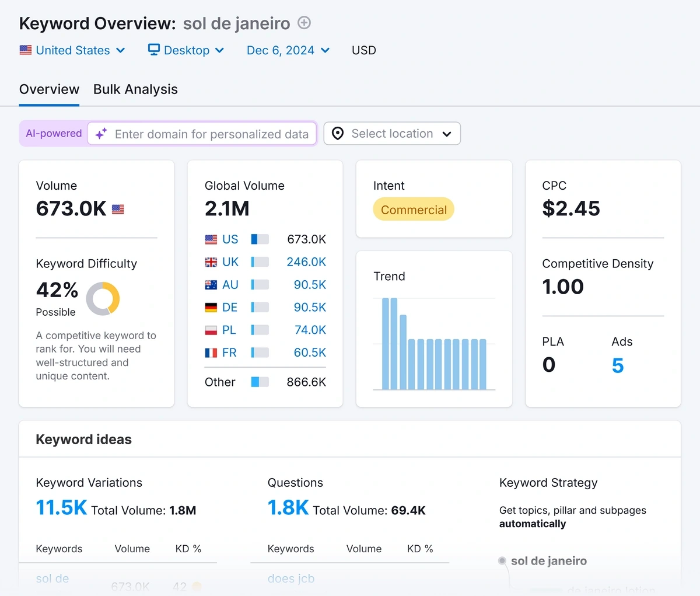
Task: Click the 90.5K AU volume value
Action: pyautogui.click(x=310, y=285)
